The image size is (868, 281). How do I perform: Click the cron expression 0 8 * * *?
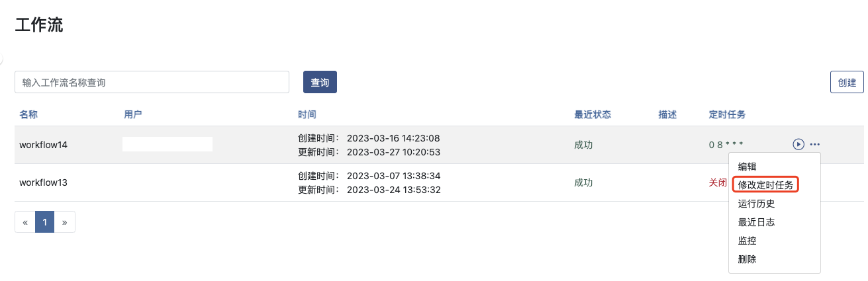[x=726, y=145]
